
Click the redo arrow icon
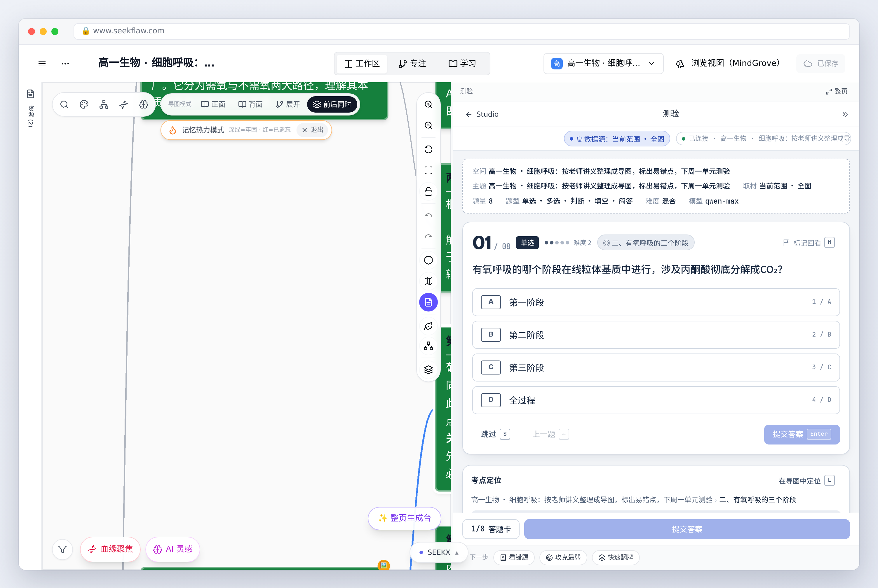point(428,236)
